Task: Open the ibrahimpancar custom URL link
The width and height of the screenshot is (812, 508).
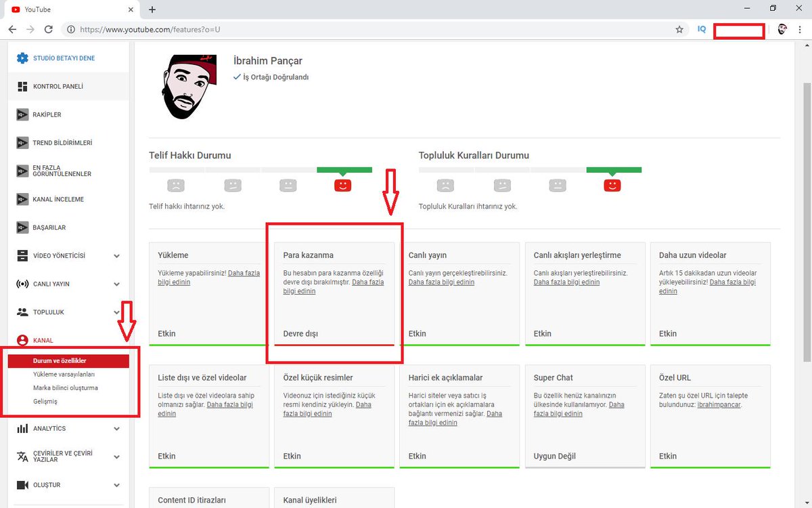Action: point(719,405)
